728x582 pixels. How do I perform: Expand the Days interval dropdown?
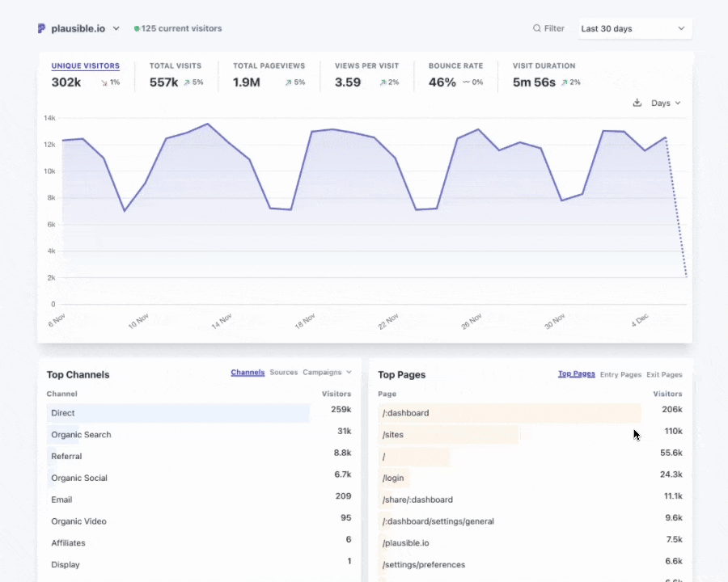click(666, 103)
